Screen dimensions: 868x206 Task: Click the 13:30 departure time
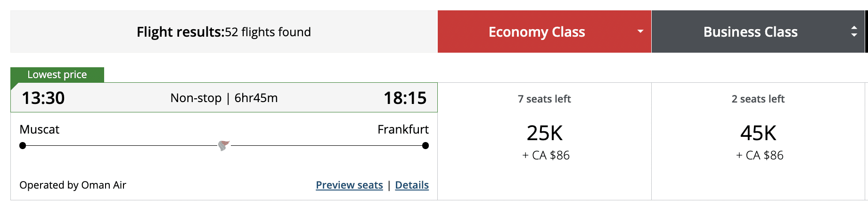coord(43,98)
